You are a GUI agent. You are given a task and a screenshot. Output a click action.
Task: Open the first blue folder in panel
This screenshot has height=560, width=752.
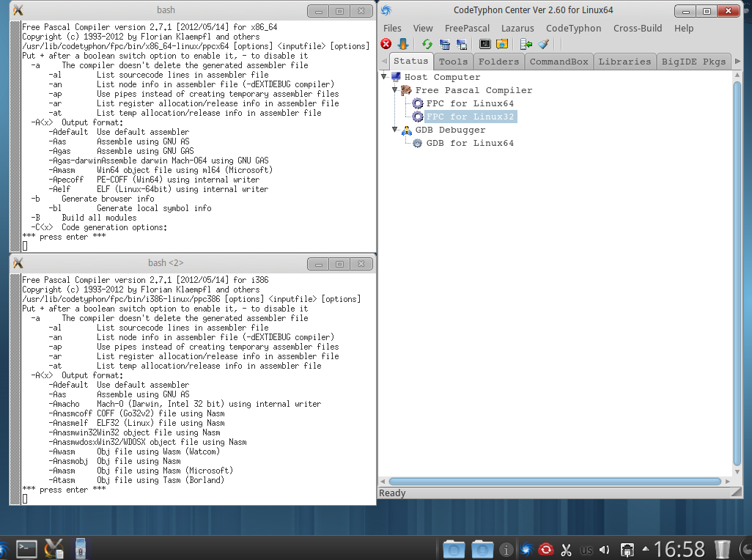click(x=454, y=550)
